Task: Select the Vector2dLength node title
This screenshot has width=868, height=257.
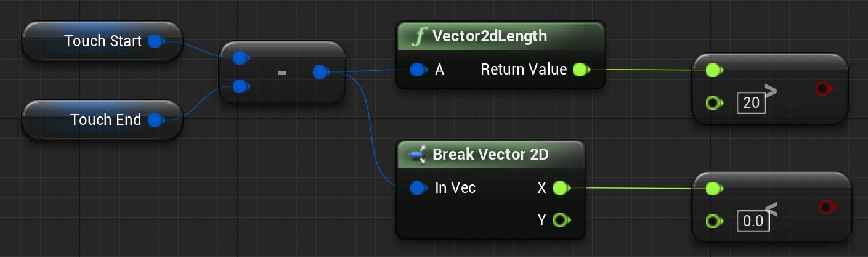Action: click(x=489, y=36)
